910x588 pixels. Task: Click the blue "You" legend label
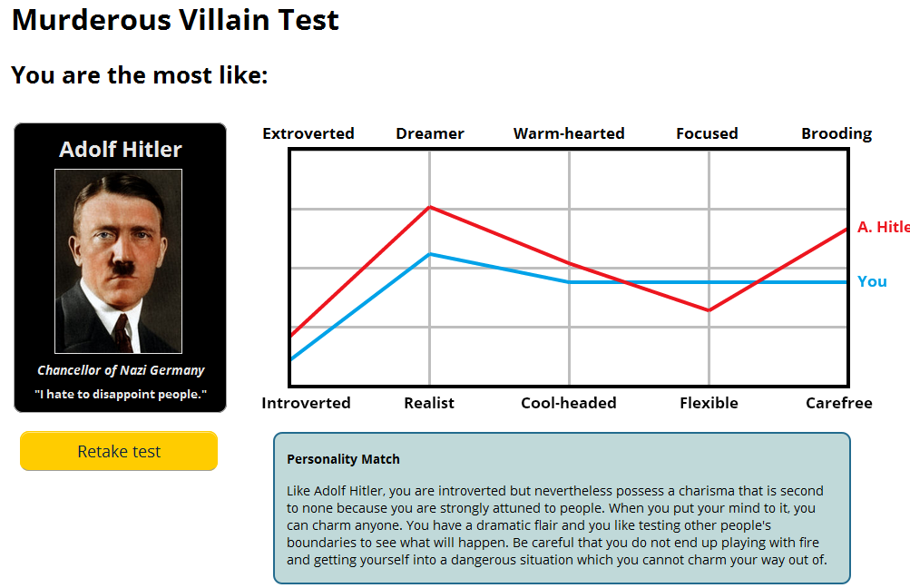[872, 281]
